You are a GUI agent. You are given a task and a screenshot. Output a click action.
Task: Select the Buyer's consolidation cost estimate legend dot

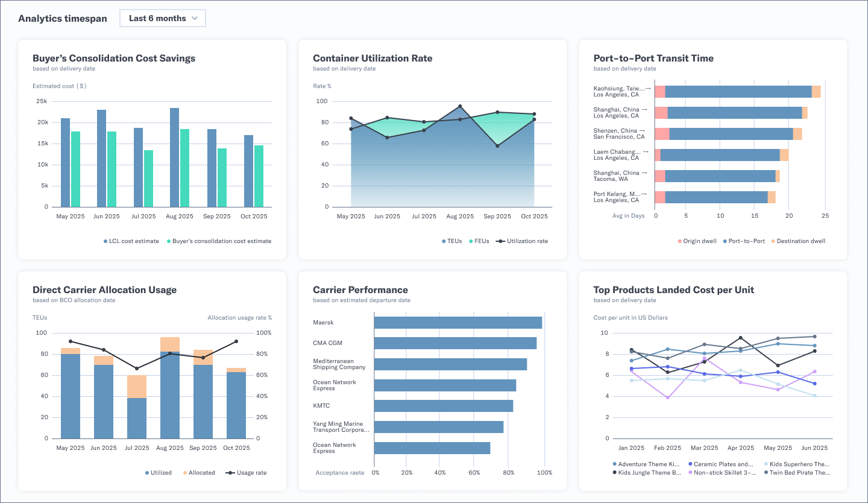(x=168, y=241)
